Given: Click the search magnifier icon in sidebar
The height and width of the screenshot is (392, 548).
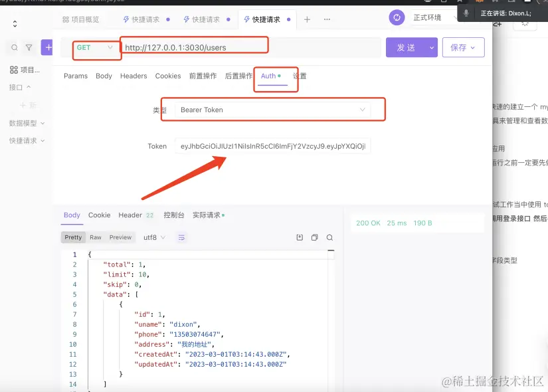Looking at the screenshot, I should point(15,48).
